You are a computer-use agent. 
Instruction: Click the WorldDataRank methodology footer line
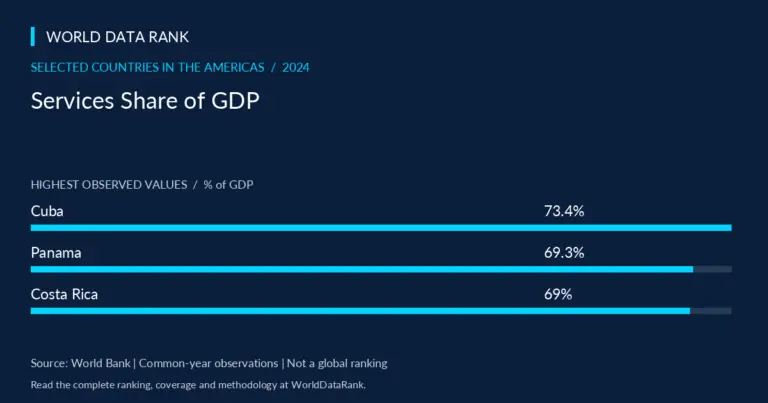click(198, 385)
